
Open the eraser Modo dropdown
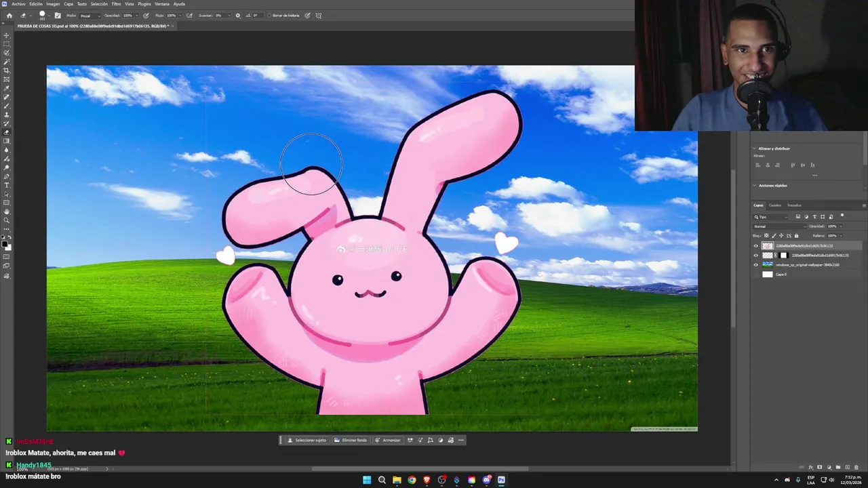click(89, 15)
